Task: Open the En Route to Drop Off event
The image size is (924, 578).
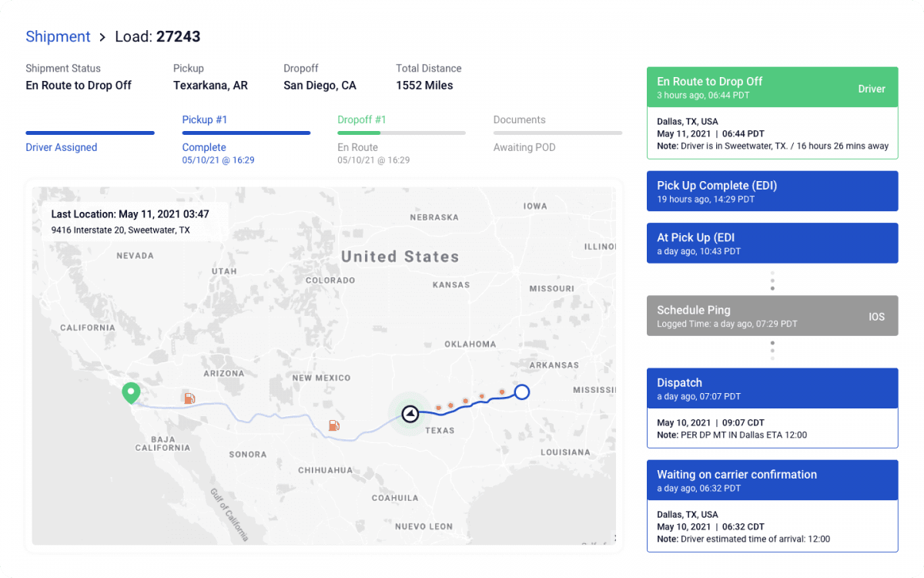Action: pyautogui.click(x=772, y=87)
